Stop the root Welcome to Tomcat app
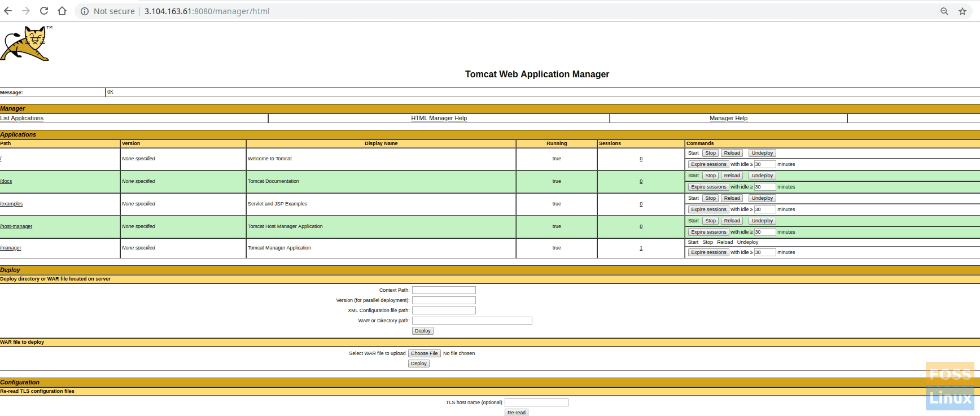This screenshot has height=416, width=980. pyautogui.click(x=710, y=153)
